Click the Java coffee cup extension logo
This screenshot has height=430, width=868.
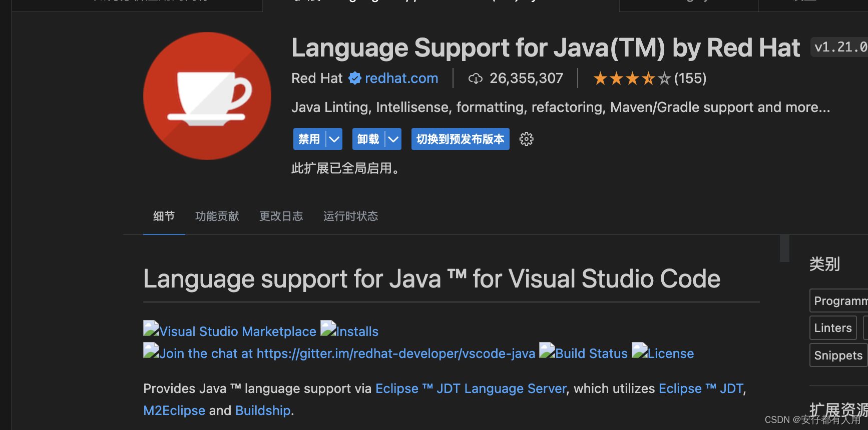[207, 96]
